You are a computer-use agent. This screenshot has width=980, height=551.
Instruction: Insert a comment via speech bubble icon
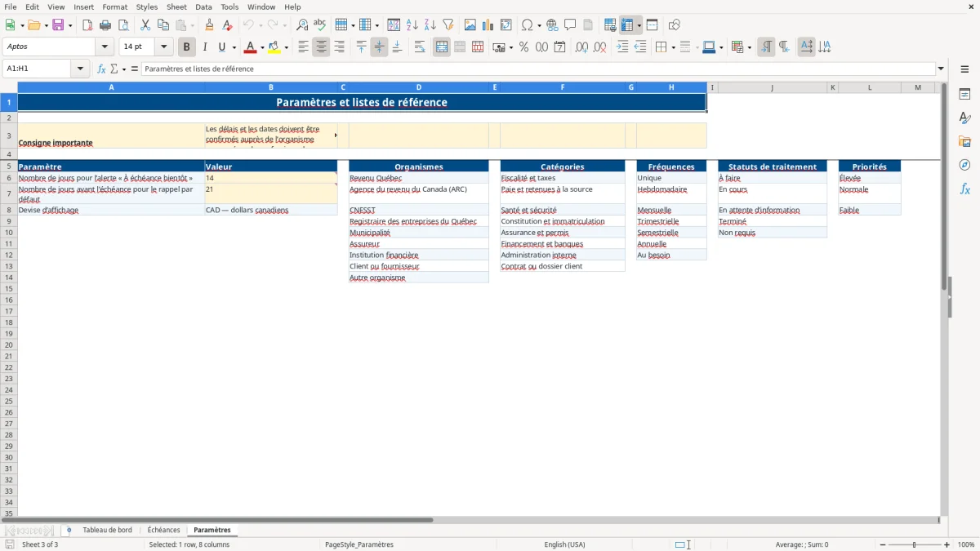click(570, 25)
